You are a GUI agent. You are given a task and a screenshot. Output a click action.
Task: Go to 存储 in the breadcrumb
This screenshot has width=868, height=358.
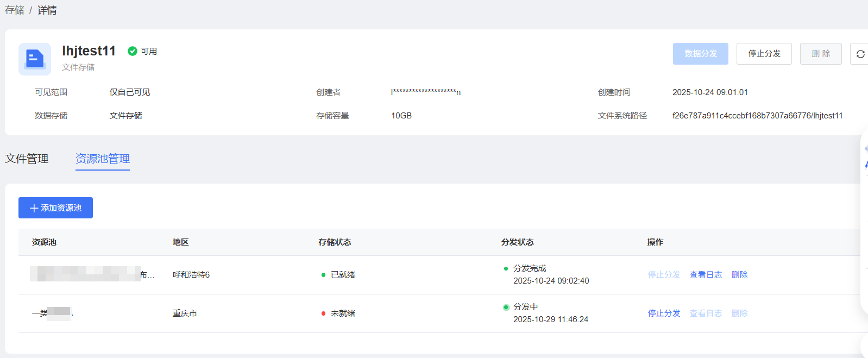(15, 10)
